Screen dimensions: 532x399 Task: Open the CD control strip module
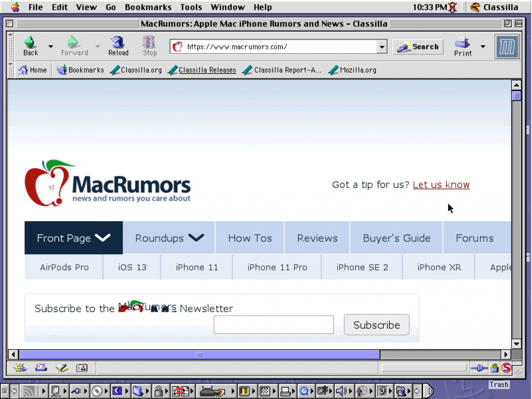click(99, 391)
